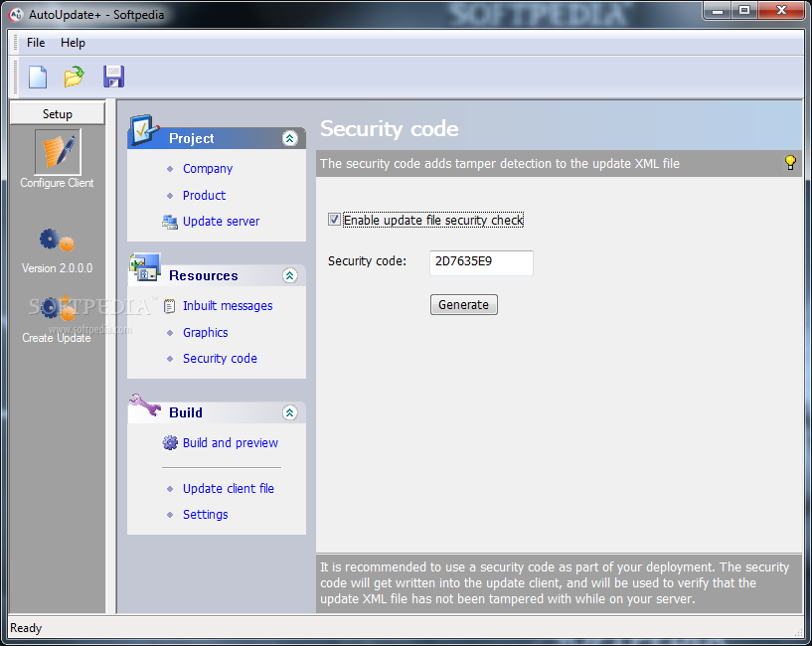Click the Project panel title
This screenshot has width=812, height=646.
(x=191, y=138)
